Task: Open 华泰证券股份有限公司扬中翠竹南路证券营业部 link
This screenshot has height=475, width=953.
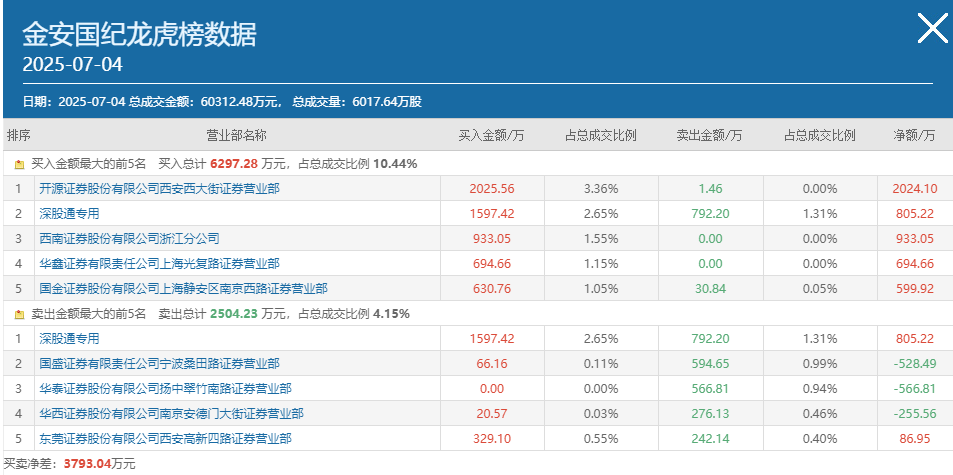Action: (x=165, y=389)
